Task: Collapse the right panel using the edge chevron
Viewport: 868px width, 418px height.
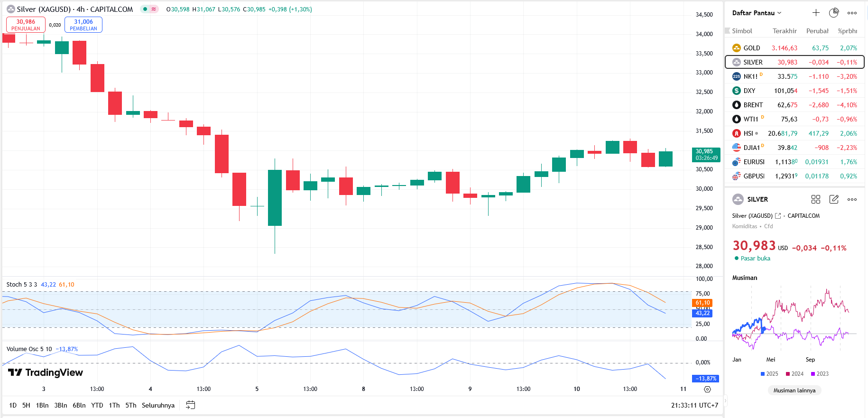Action: (x=725, y=401)
